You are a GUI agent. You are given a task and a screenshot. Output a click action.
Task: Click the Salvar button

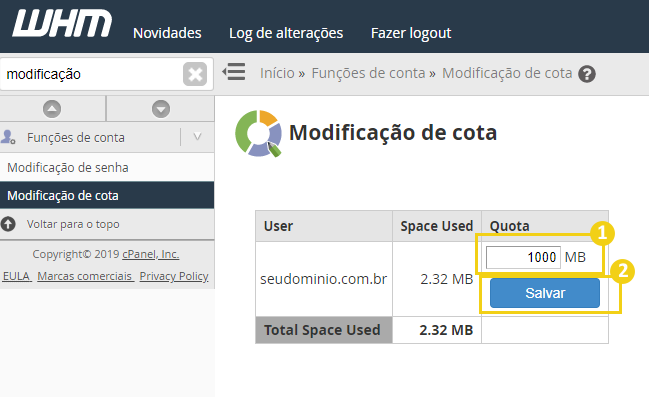[545, 293]
